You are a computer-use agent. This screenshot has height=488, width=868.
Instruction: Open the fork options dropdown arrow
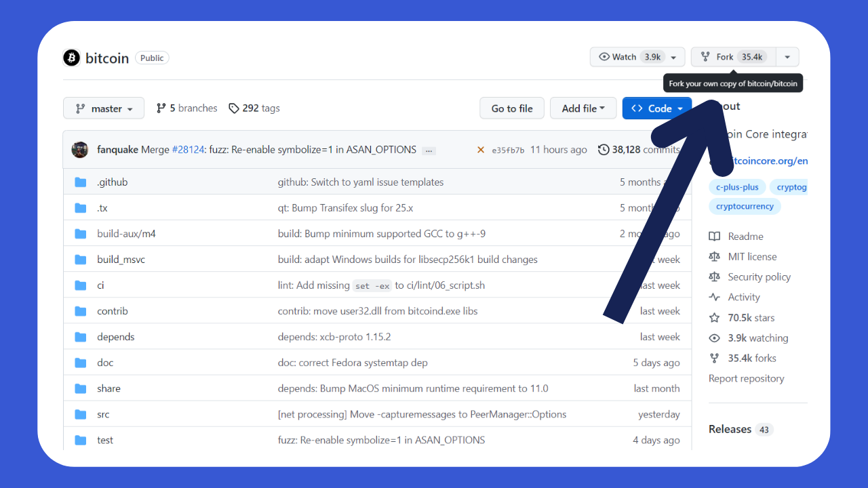coord(787,57)
